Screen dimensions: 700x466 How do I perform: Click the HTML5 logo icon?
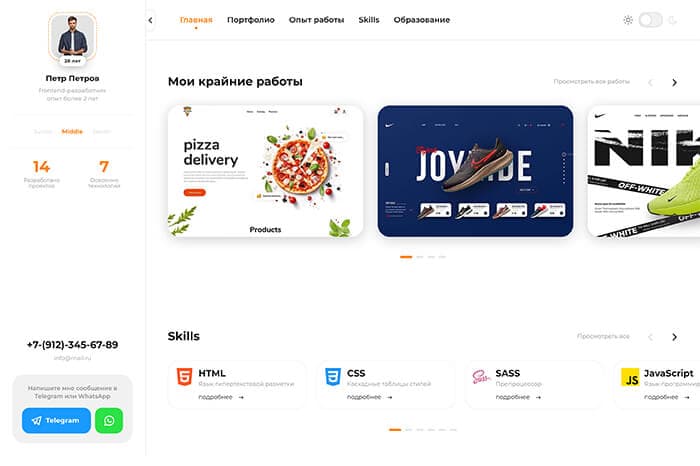tap(184, 377)
